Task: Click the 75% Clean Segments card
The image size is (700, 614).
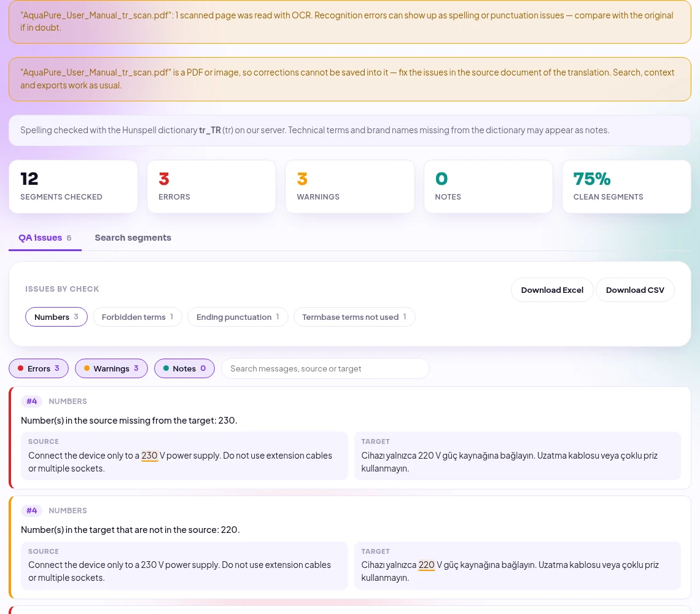Action: (x=626, y=187)
